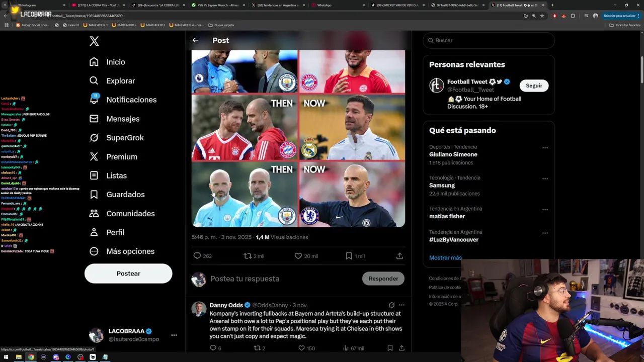Open Windows Start button
Viewport: 644px width, 362px height.
click(x=6, y=357)
